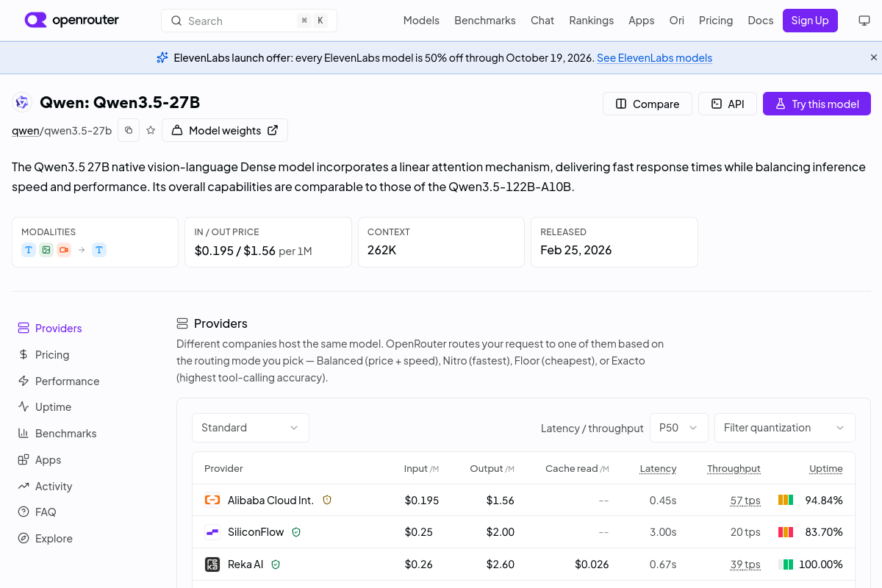Click the image modality input icon
Viewport: 882px width, 588px height.
[46, 250]
